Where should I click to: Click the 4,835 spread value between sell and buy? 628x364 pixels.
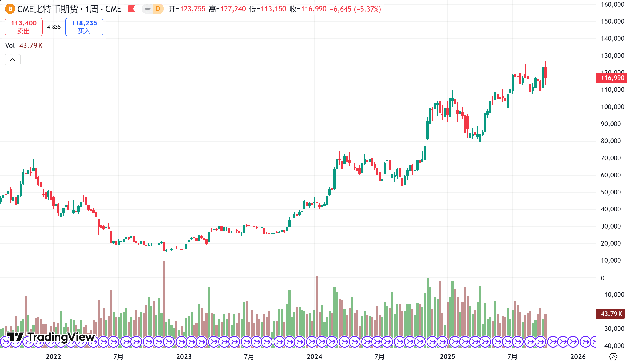tap(54, 27)
